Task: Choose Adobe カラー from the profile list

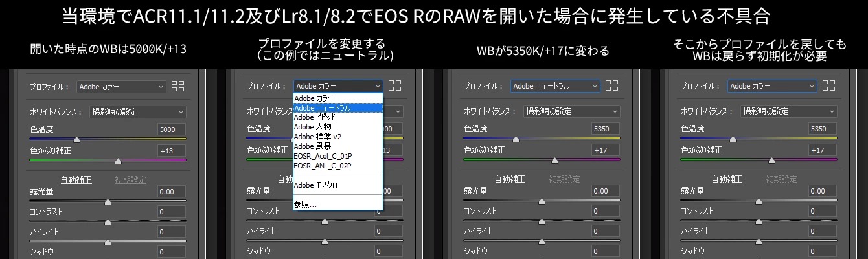Action: [338, 98]
